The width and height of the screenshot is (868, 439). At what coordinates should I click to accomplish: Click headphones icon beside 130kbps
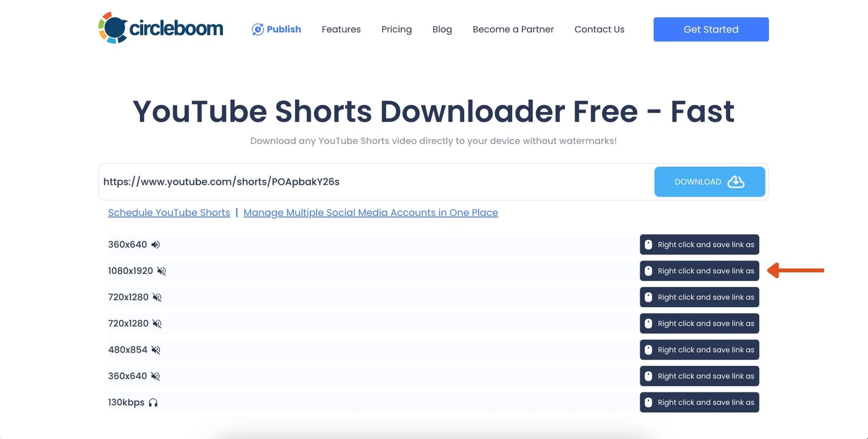click(153, 403)
